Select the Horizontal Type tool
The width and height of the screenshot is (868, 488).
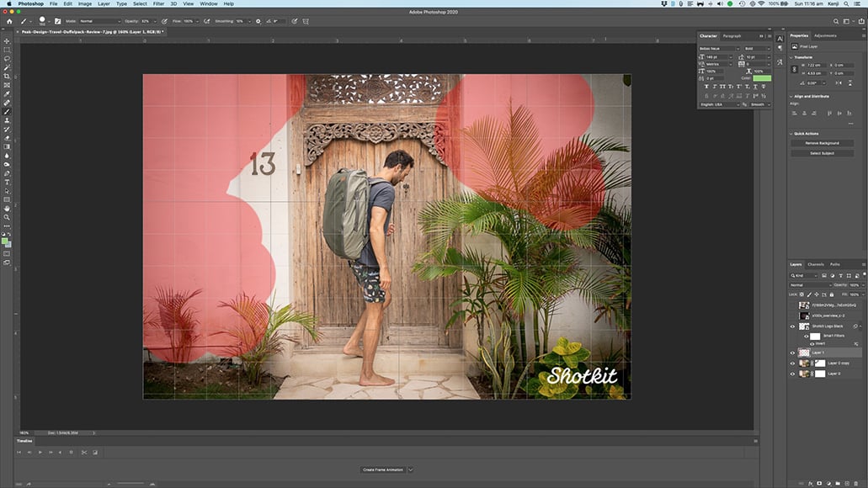click(7, 182)
